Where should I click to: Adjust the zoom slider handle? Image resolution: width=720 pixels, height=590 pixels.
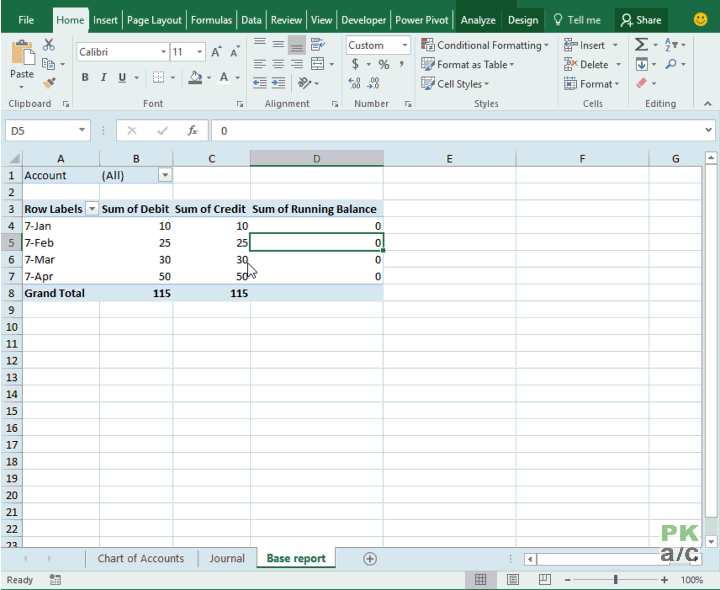[x=615, y=580]
